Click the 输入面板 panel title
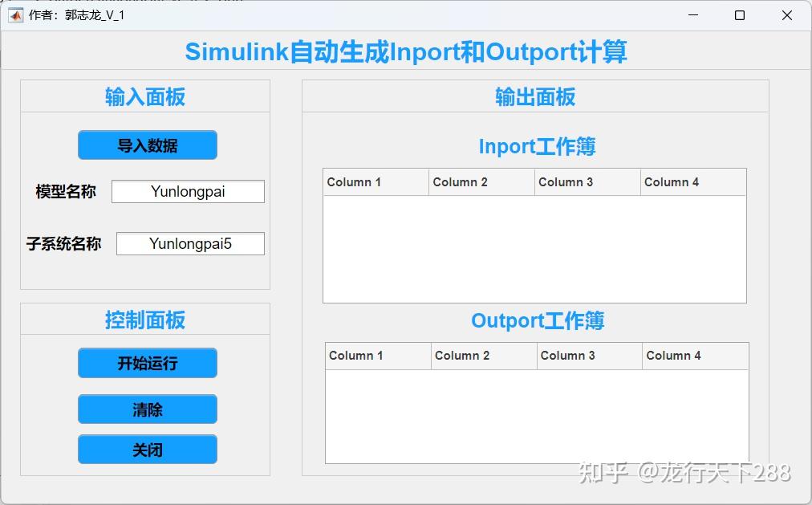Screen dimensions: 812x505 pyautogui.click(x=144, y=96)
